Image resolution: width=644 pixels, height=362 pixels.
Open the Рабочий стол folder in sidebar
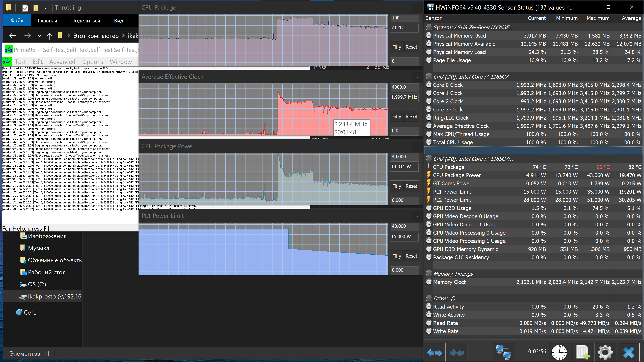[x=43, y=272]
